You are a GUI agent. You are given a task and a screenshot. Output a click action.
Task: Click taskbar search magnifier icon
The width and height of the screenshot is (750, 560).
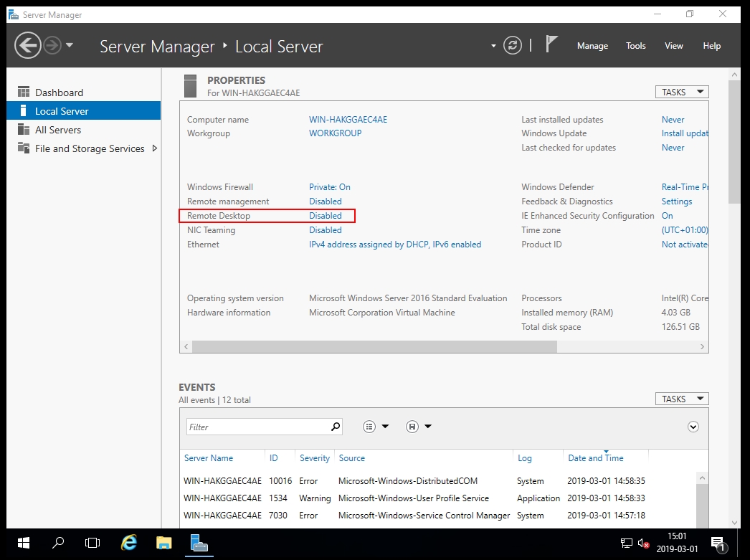point(58,543)
